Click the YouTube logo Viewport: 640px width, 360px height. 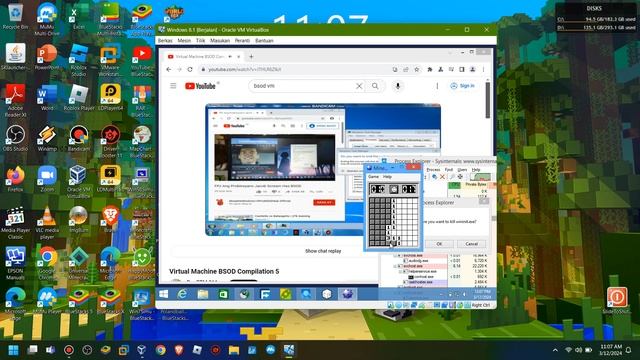(200, 86)
